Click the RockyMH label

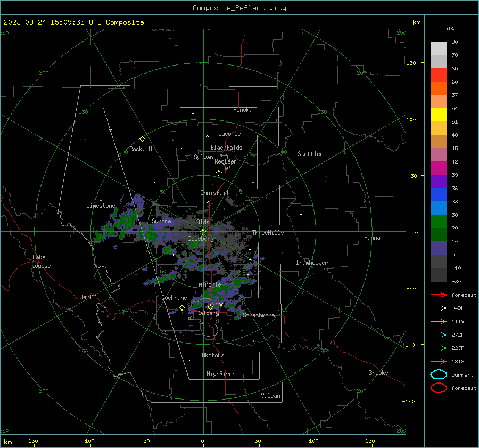(141, 149)
